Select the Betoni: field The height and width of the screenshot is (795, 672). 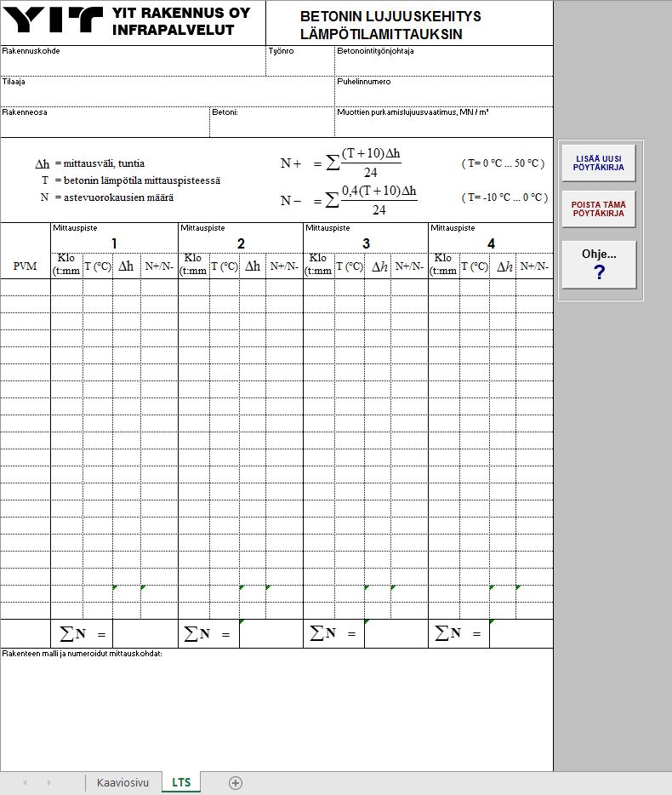coord(272,123)
